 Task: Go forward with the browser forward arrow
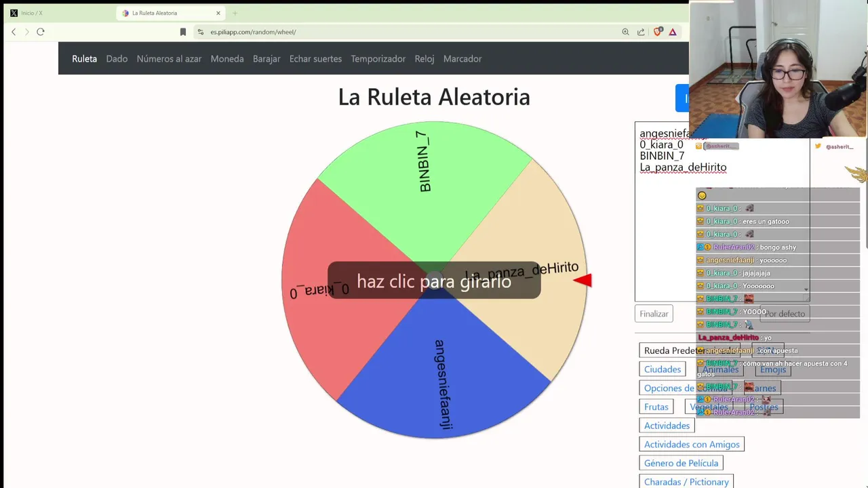(x=27, y=32)
